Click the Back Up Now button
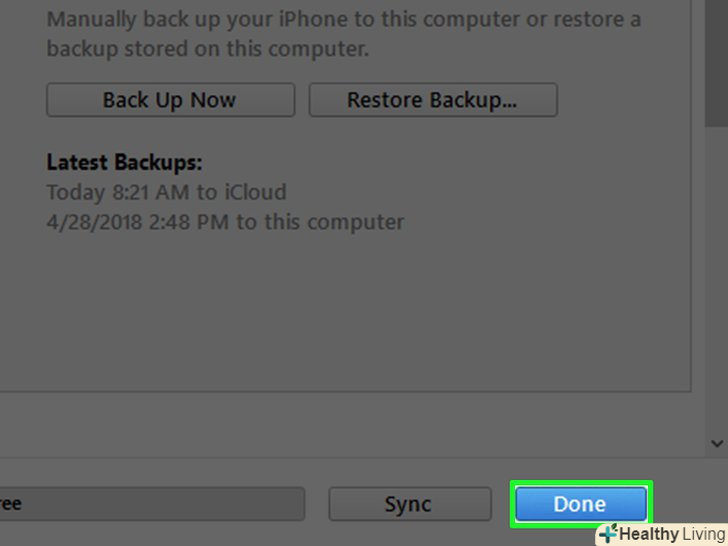The image size is (728, 546). [x=170, y=100]
